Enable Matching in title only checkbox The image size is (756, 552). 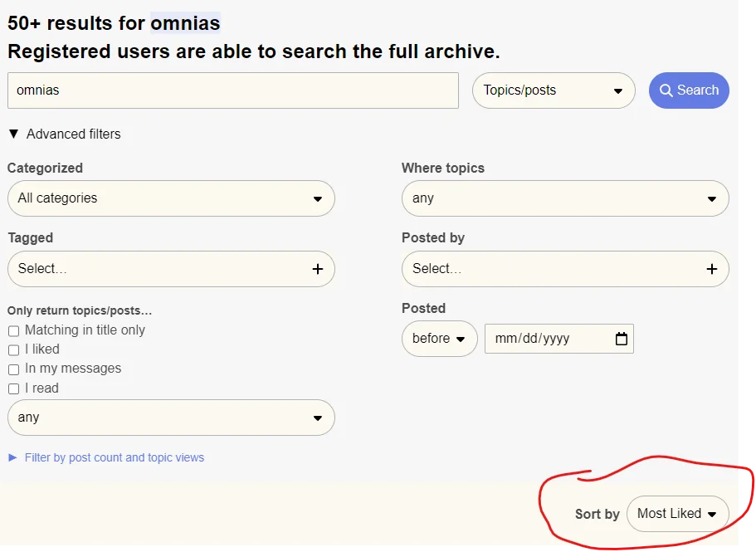tap(13, 330)
